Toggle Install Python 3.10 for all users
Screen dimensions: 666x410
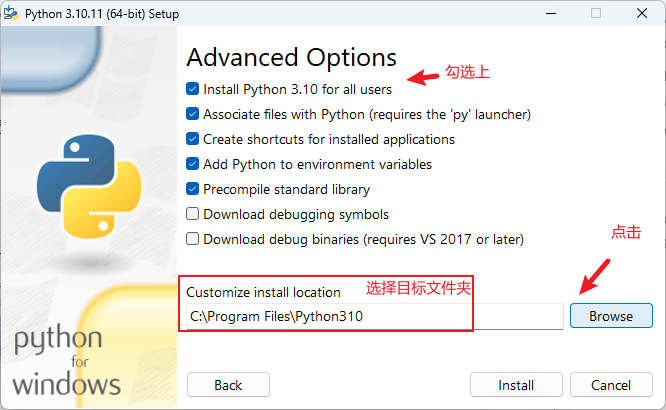coord(193,89)
